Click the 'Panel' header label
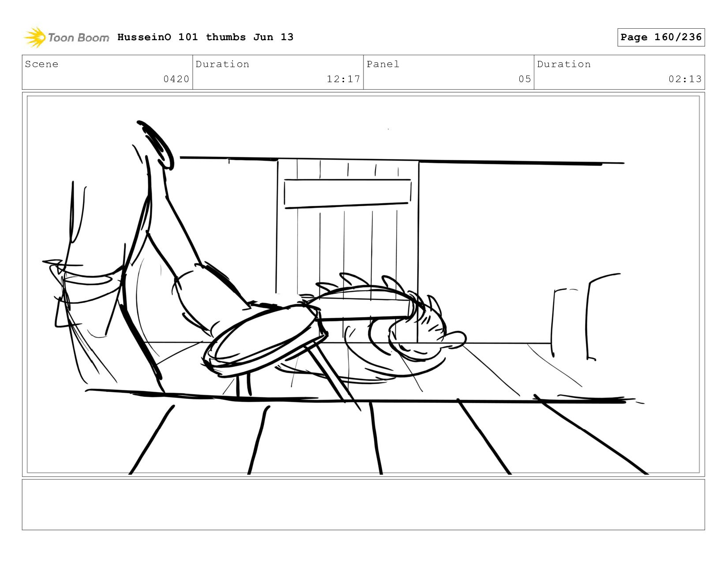Image resolution: width=728 pixels, height=563 pixels. [x=383, y=64]
